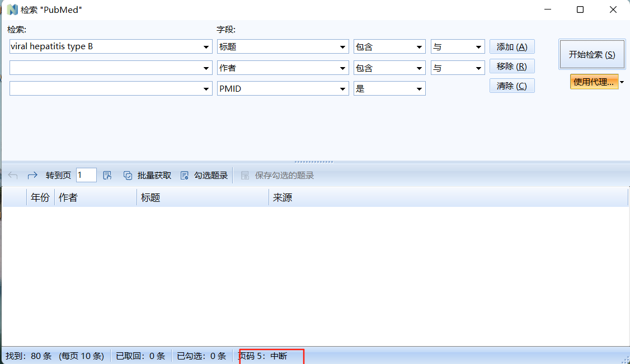Click the 年份 column header
This screenshot has height=364, width=630.
(x=40, y=197)
